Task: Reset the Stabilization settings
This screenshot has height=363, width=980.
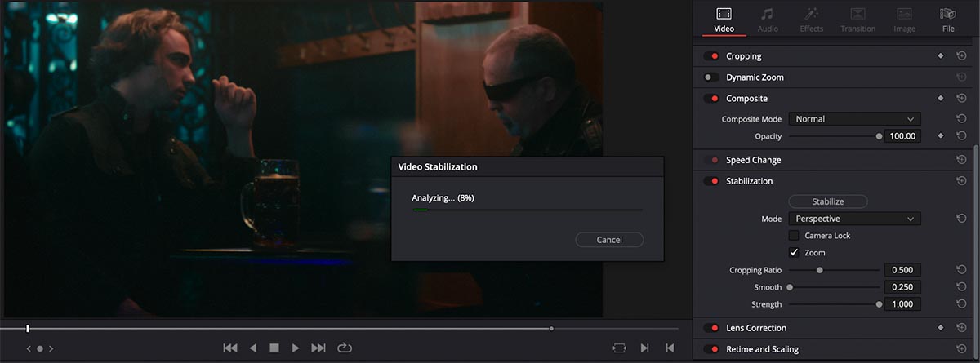Action: point(961,181)
